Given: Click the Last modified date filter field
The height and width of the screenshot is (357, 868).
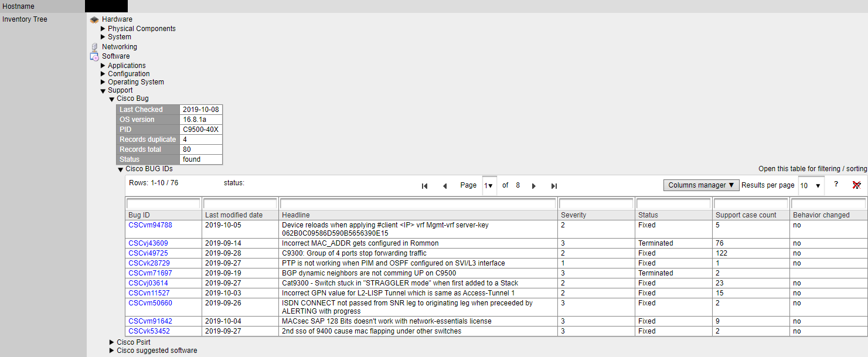Looking at the screenshot, I should coord(240,204).
